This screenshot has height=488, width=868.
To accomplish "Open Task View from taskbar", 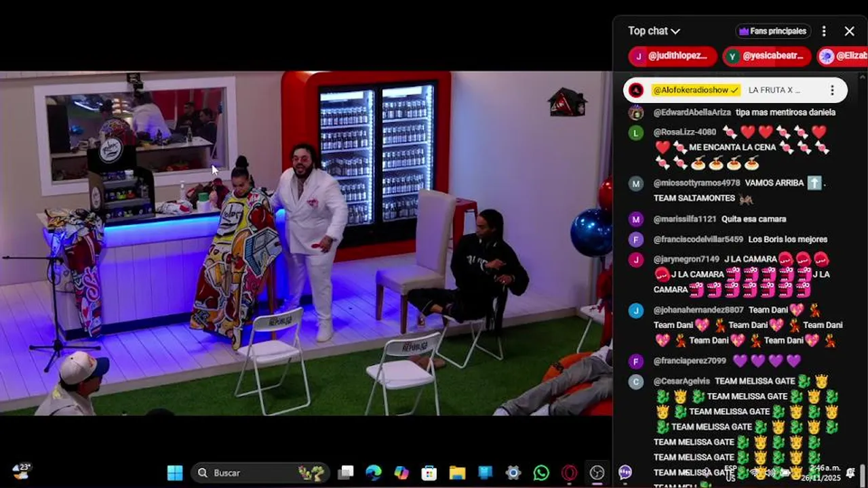I will pos(347,472).
